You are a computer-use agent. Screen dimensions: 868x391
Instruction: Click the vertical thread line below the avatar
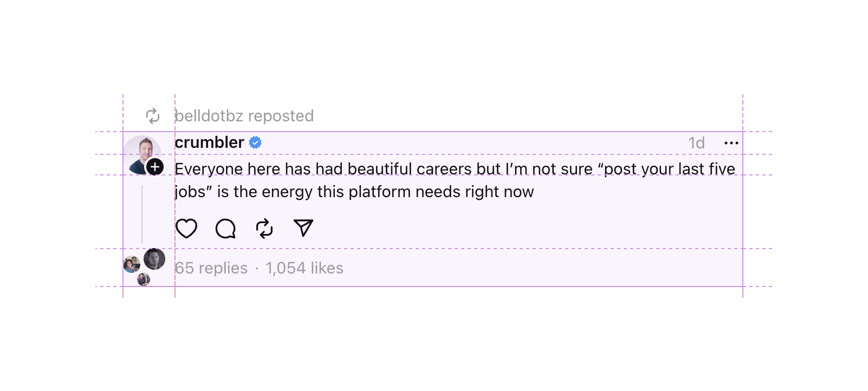click(x=142, y=214)
